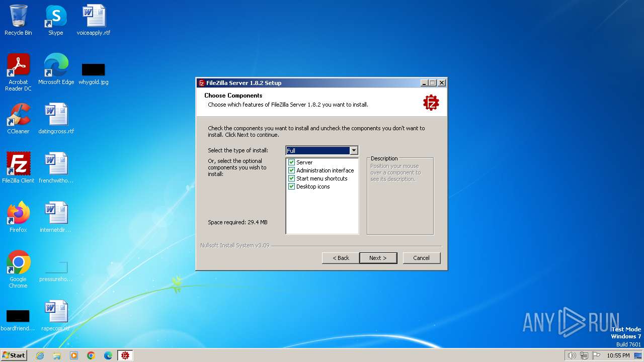Open Edge from the taskbar
The height and width of the screenshot is (362, 644).
click(x=108, y=355)
